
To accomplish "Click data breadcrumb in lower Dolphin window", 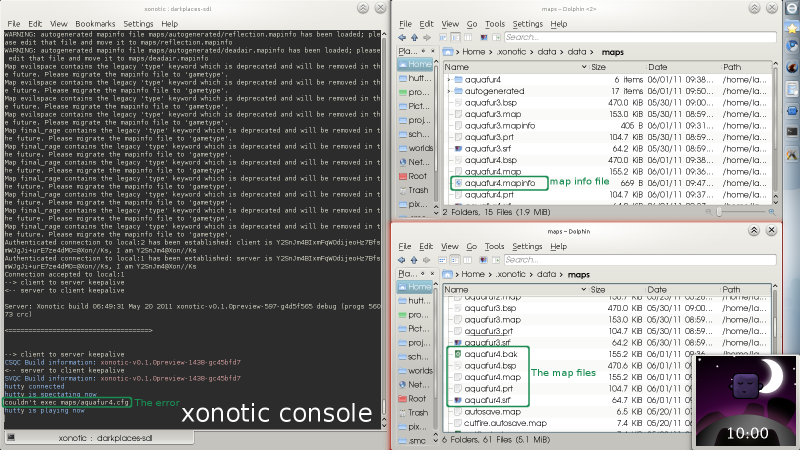I will (546, 274).
